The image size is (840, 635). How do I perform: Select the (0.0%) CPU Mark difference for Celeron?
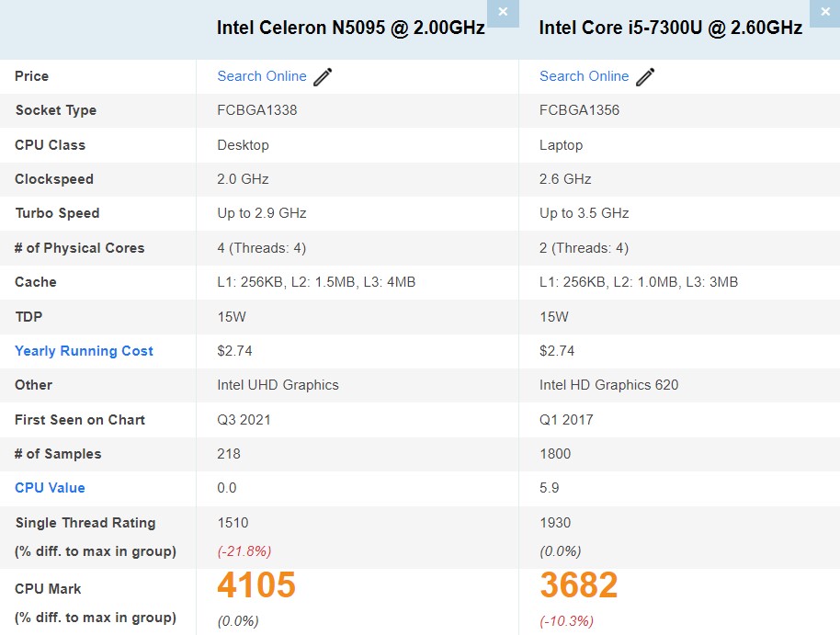238,621
